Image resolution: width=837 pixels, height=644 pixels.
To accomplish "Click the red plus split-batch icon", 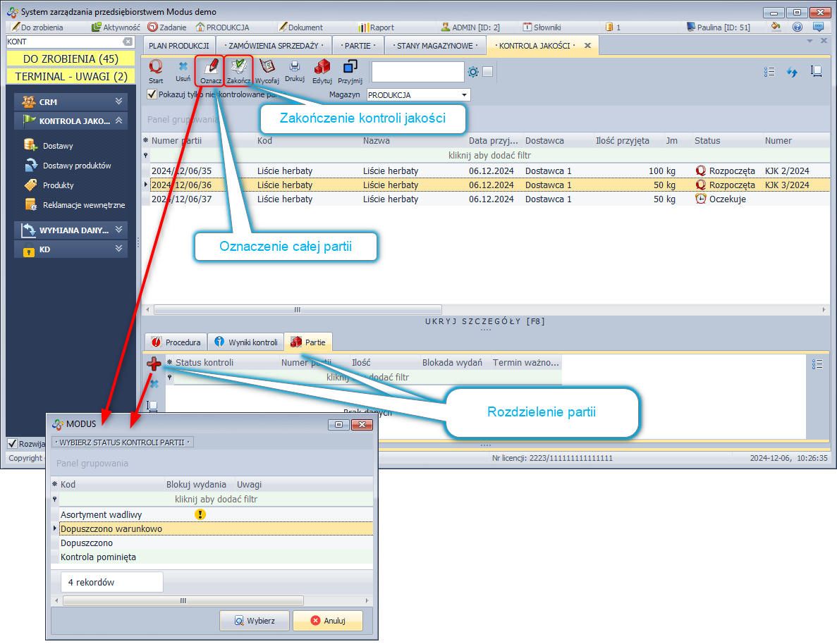I will (x=154, y=364).
